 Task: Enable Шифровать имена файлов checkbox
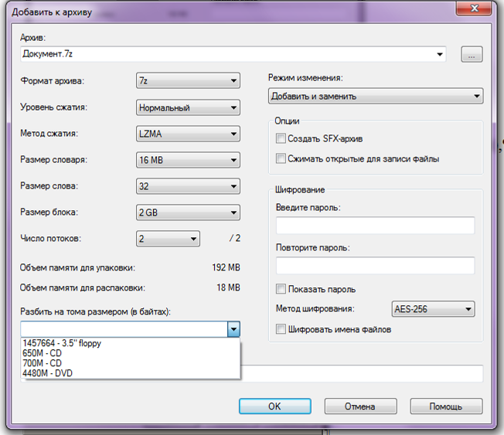click(x=281, y=329)
